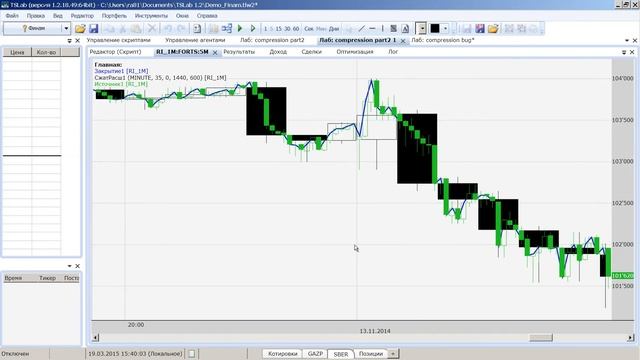Open the 'Лаб: compression part2' tab

(x=272, y=40)
